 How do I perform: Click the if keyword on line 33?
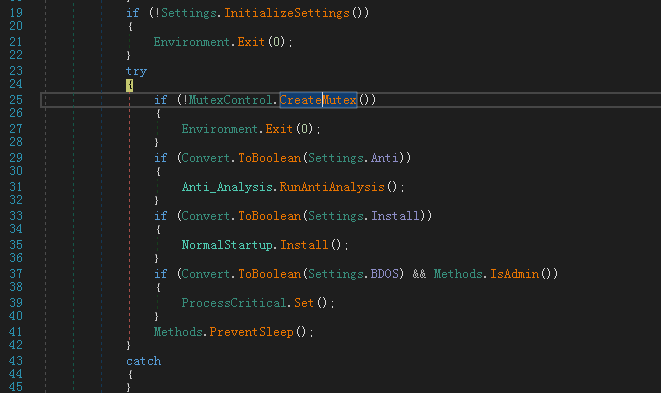tap(161, 216)
